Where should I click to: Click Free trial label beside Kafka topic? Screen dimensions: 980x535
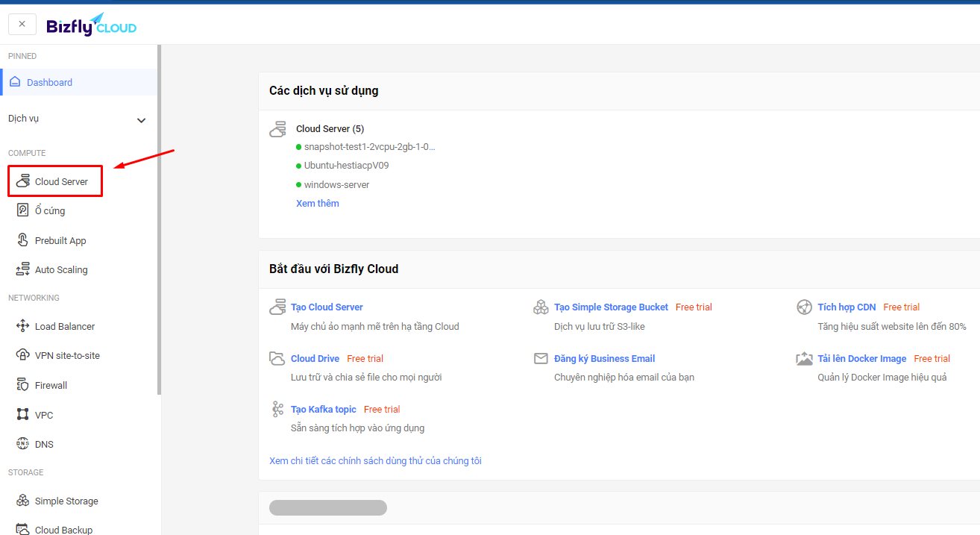[382, 409]
